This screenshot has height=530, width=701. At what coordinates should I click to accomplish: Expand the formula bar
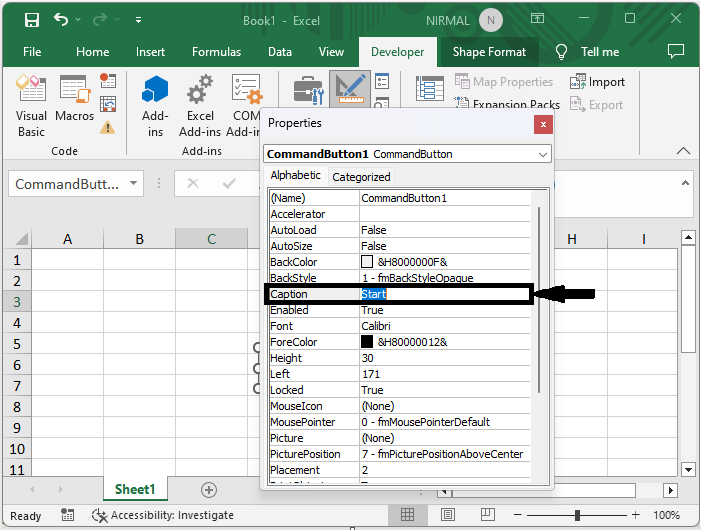pos(685,183)
